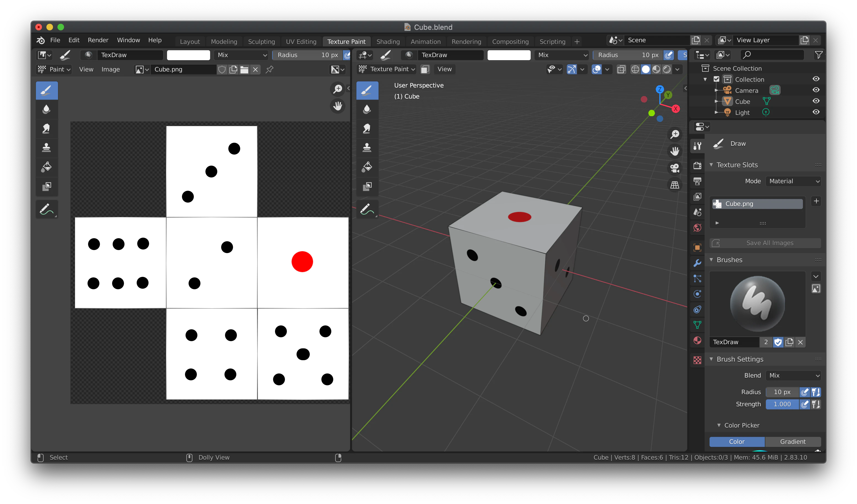This screenshot has height=504, width=857.
Task: Open the Render menu
Action: click(x=98, y=40)
